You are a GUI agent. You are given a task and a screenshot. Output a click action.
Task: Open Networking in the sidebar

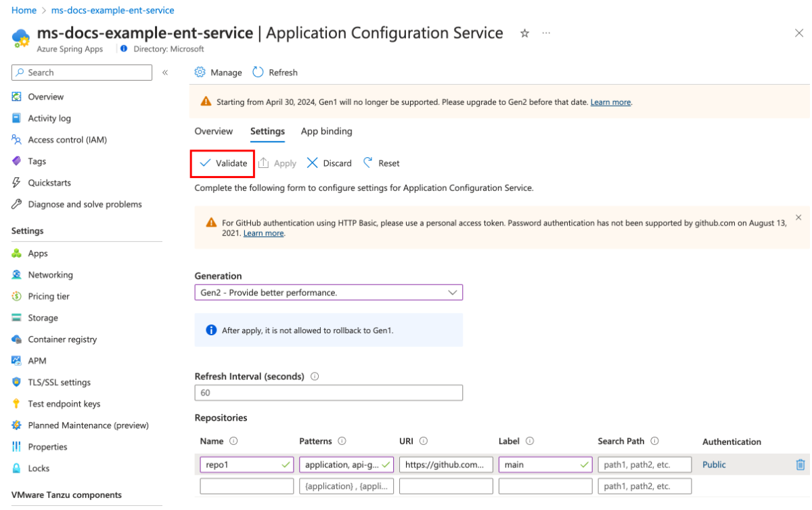pyautogui.click(x=50, y=275)
